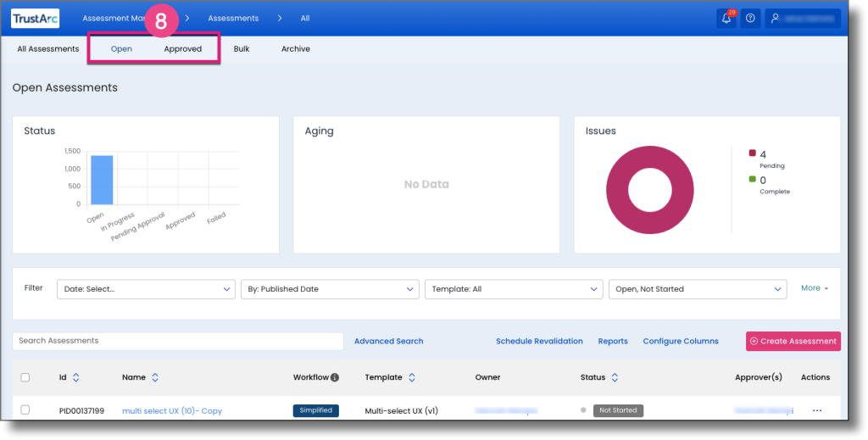Open multi select UX (10)- Copy assessment
Viewport: 868px width, 440px height.
tap(172, 410)
